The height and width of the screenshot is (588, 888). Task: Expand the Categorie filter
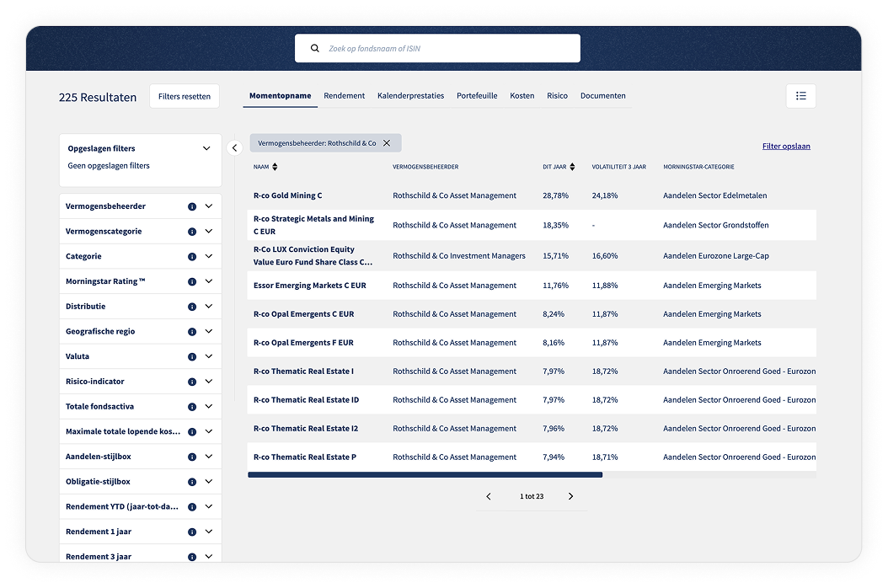[x=209, y=256]
